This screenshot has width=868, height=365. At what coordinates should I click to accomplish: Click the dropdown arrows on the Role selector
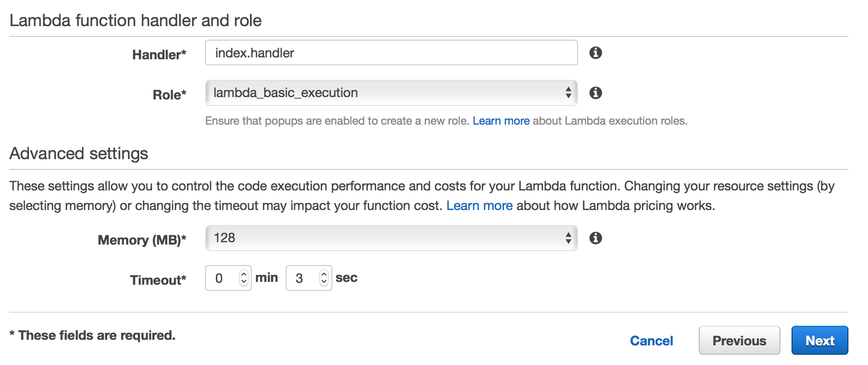568,93
